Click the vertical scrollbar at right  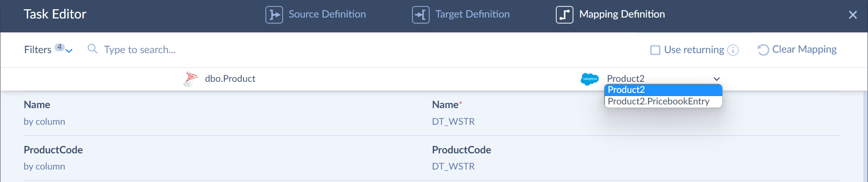point(865,136)
